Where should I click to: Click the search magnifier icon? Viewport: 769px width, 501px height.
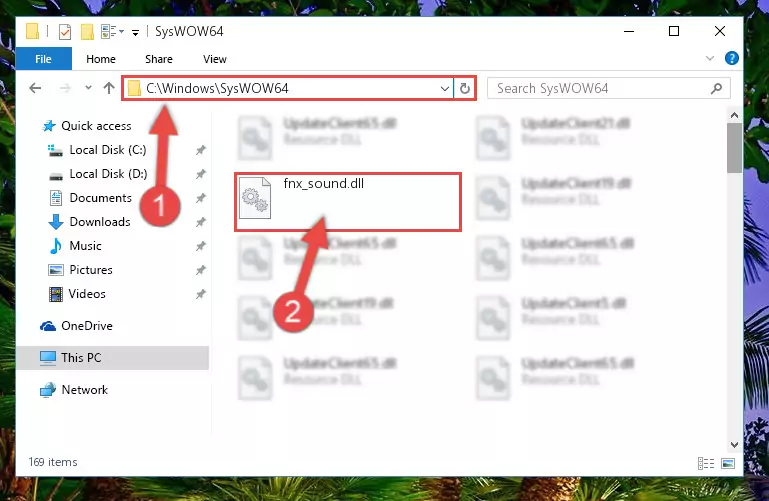[x=717, y=88]
